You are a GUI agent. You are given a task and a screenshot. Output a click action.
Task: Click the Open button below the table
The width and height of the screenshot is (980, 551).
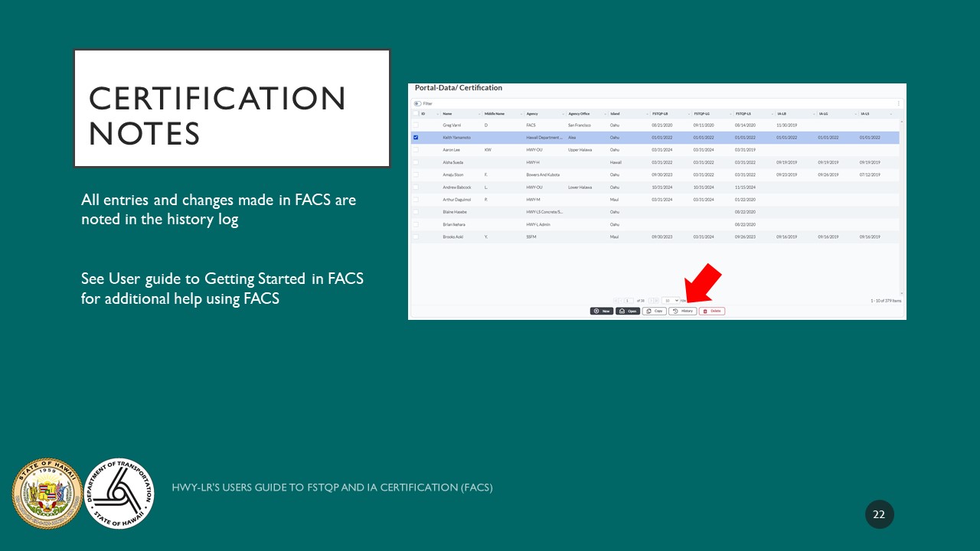click(628, 311)
